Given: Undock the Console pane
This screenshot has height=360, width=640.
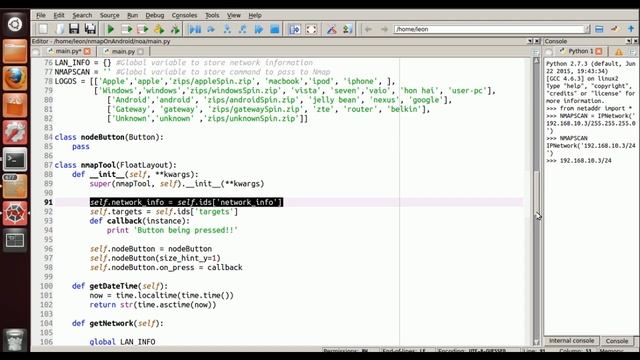Looking at the screenshot, I should coord(629,41).
